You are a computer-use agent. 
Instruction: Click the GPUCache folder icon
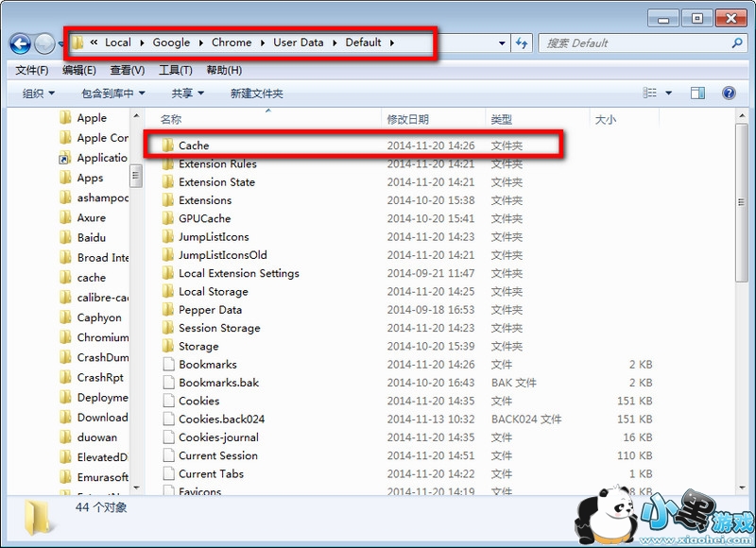[x=167, y=218]
